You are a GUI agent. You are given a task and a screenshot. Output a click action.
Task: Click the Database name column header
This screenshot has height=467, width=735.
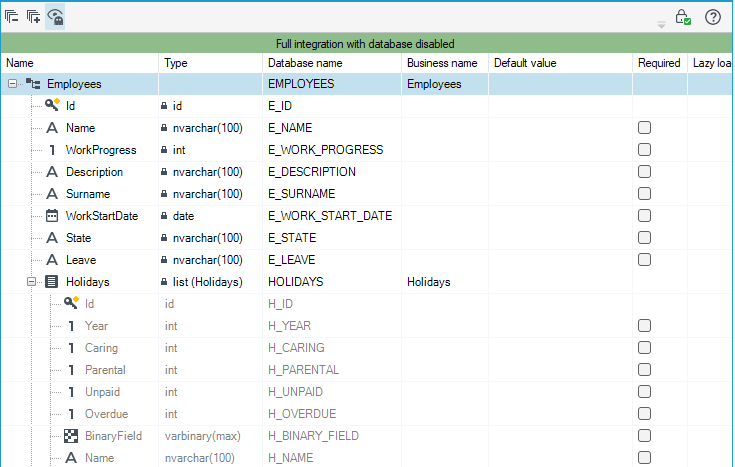332,63
